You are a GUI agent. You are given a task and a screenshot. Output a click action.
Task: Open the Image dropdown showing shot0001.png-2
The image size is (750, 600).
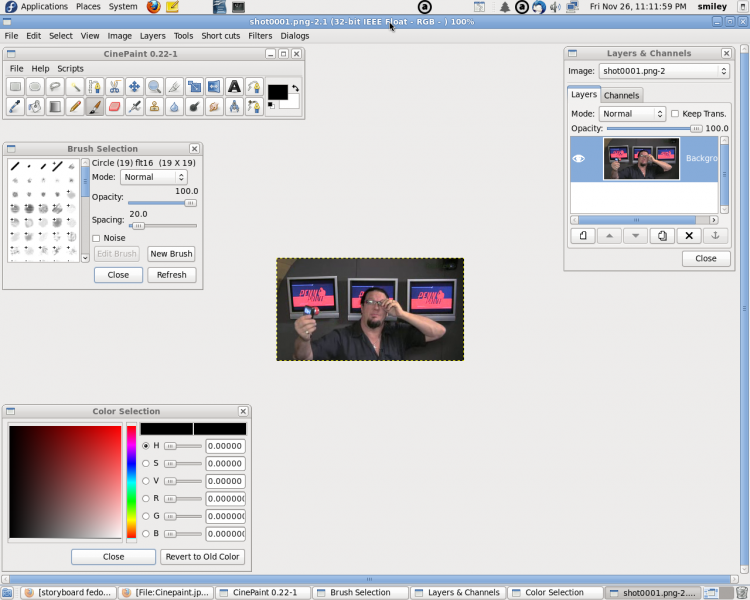coord(664,71)
